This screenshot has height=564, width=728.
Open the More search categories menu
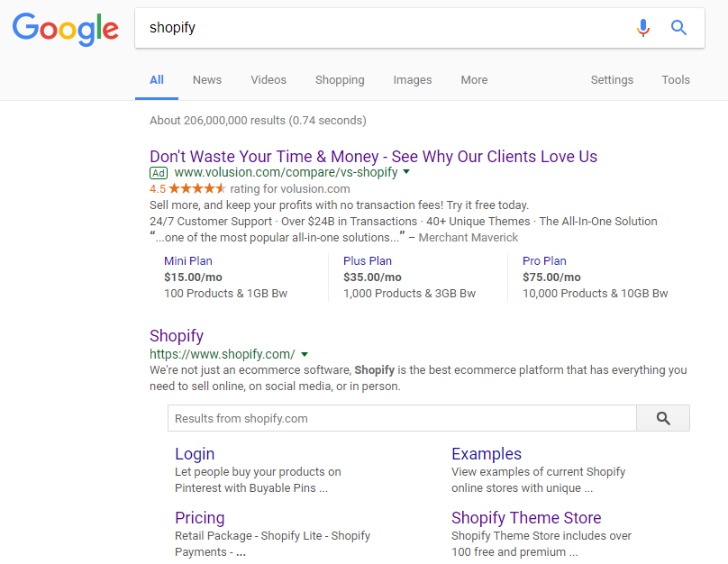pyautogui.click(x=474, y=80)
